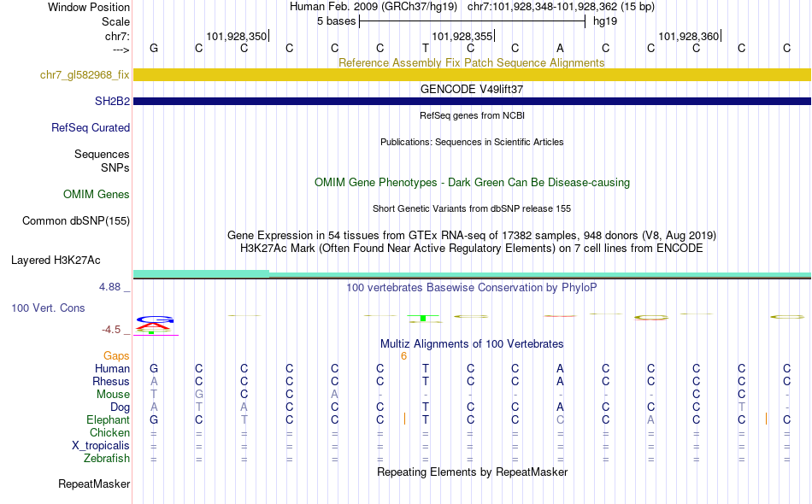The height and width of the screenshot is (504, 812).
Task: Open Common dbSNP(155) track label
Action: point(75,221)
